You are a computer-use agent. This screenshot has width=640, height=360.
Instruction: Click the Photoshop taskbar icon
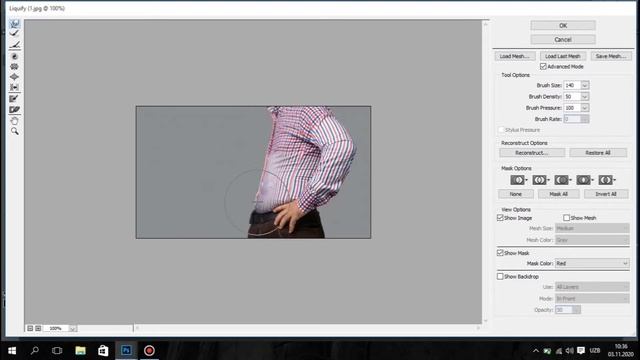[126, 351]
